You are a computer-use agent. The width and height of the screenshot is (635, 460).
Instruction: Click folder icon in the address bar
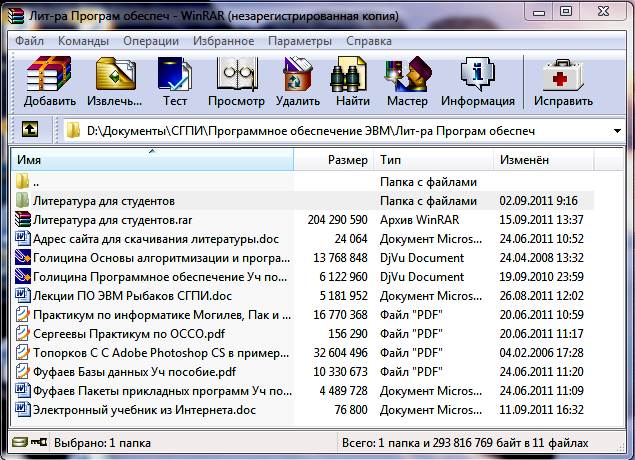click(73, 130)
